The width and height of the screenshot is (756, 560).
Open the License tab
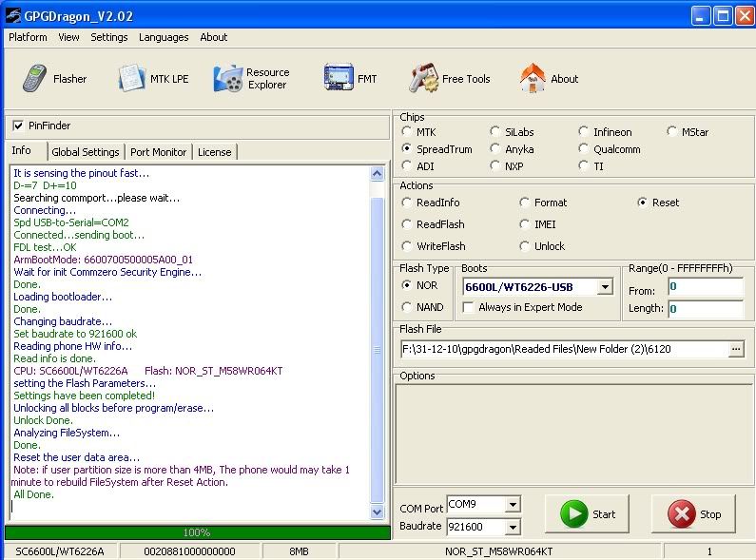215,152
